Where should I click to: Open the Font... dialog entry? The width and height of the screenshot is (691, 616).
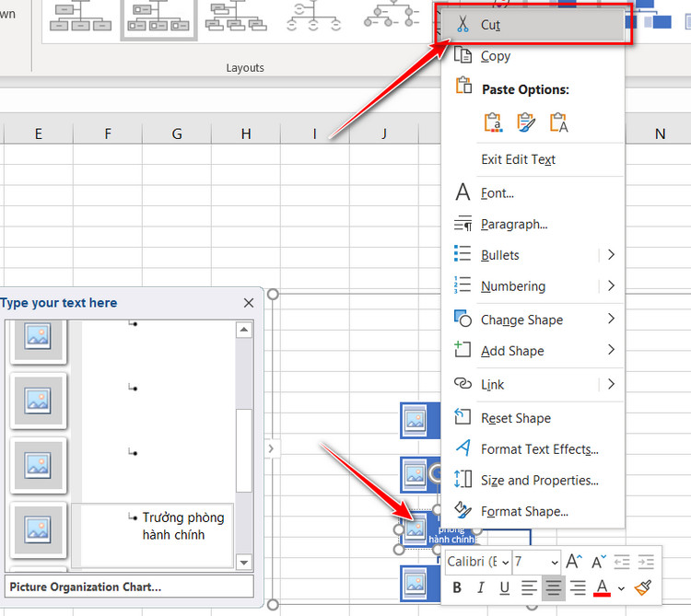(533, 192)
